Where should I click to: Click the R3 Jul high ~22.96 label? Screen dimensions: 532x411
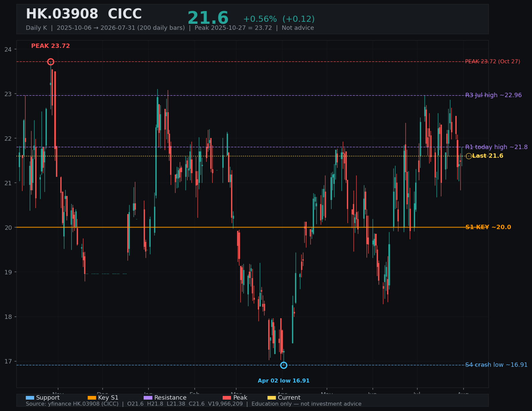493,95
